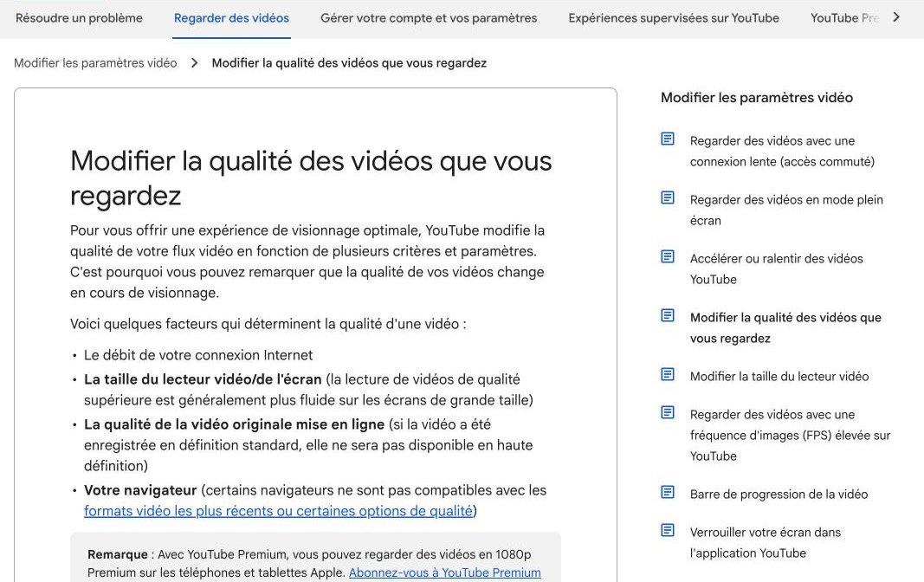The width and height of the screenshot is (924, 582).
Task: Click current breadcrumb 'Modifier la qualité des vidéos'
Action: 349,63
